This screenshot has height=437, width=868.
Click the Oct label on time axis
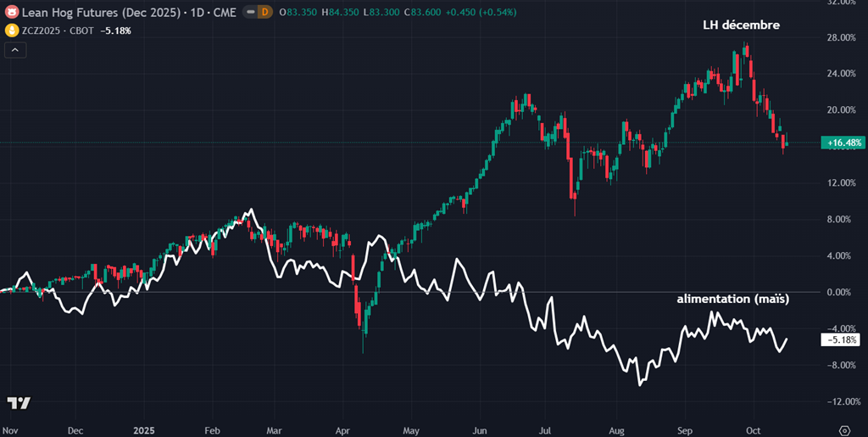tap(751, 430)
